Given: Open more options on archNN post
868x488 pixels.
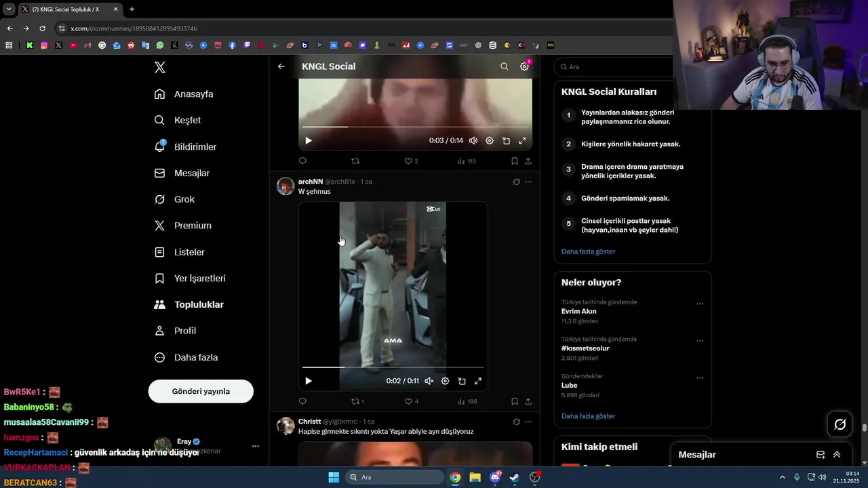Looking at the screenshot, I should (x=528, y=182).
